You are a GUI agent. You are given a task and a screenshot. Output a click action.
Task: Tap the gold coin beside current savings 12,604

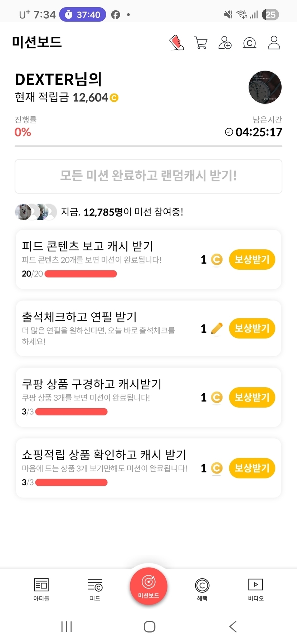pyautogui.click(x=114, y=97)
